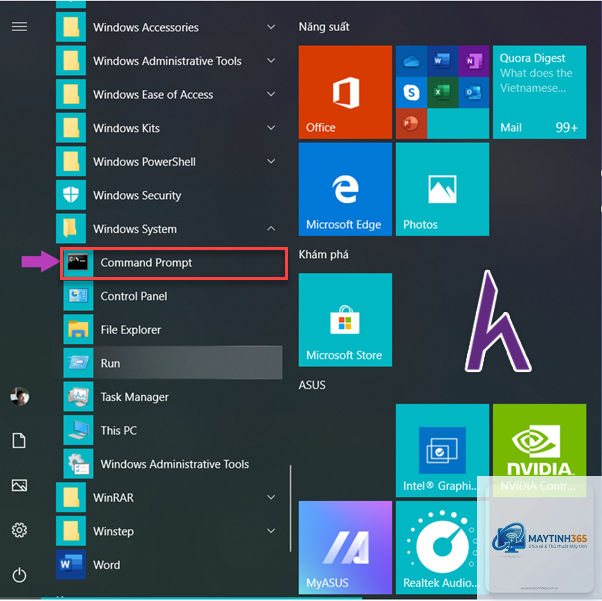This screenshot has height=601, width=602.
Task: Click the Năng suất group header
Action: pos(324,27)
